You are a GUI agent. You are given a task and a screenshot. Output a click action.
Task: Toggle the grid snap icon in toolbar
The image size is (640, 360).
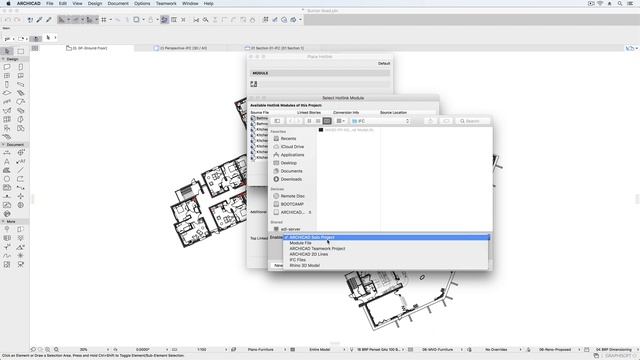[x=104, y=20]
